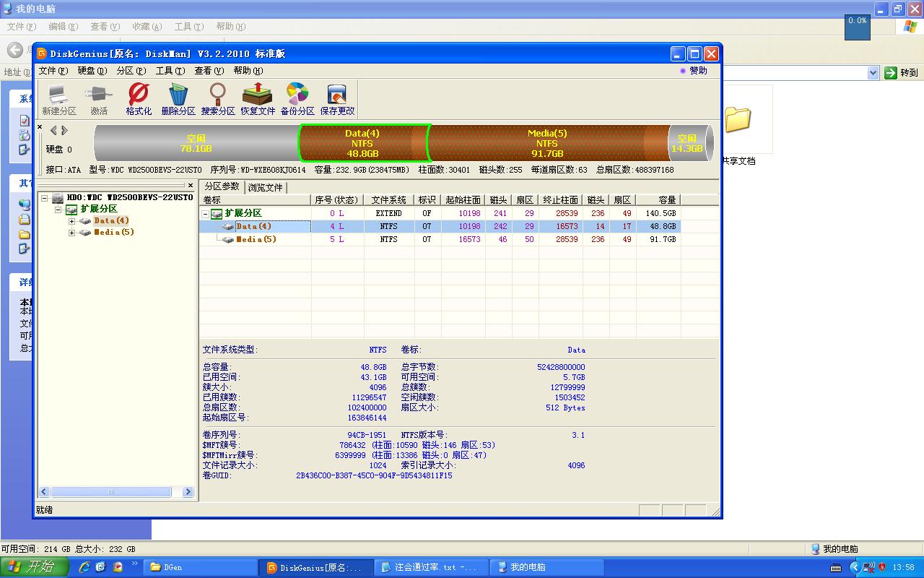Image resolution: width=924 pixels, height=578 pixels.
Task: Open DGen folder from taskbar
Action: pyautogui.click(x=201, y=567)
